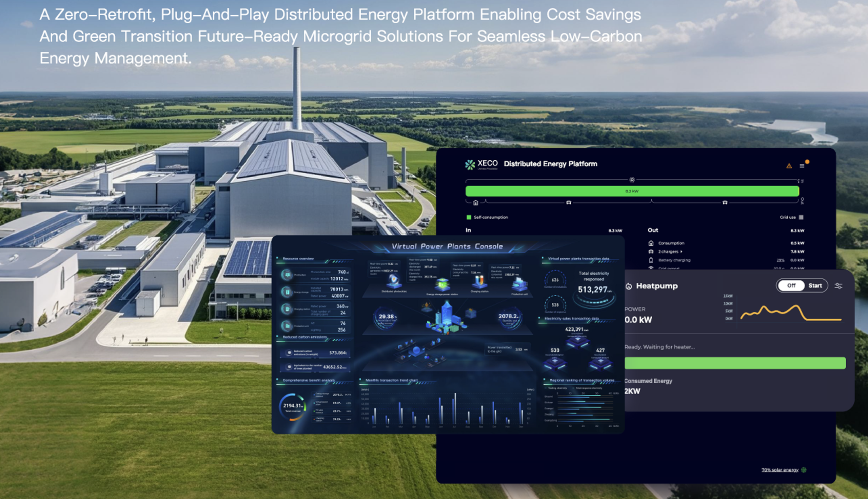The image size is (868, 499).
Task: Click the house icon under the power bar
Action: pyautogui.click(x=475, y=202)
